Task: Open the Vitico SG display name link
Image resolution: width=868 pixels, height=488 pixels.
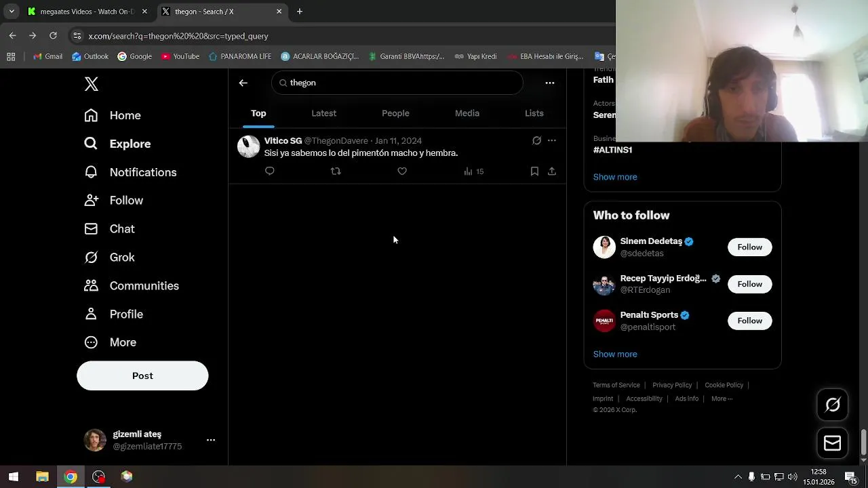Action: [x=283, y=141]
